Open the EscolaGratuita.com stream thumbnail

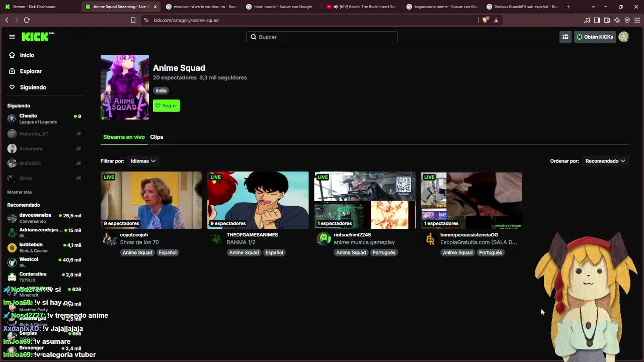point(471,200)
